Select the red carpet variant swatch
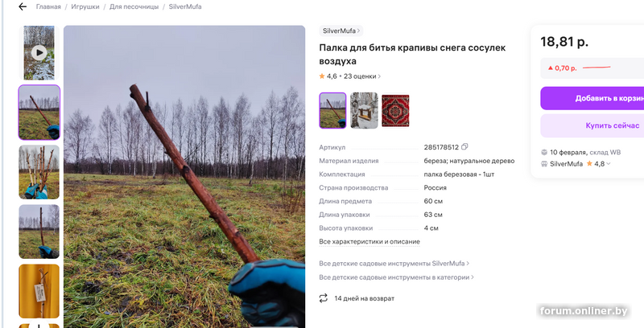 click(395, 111)
